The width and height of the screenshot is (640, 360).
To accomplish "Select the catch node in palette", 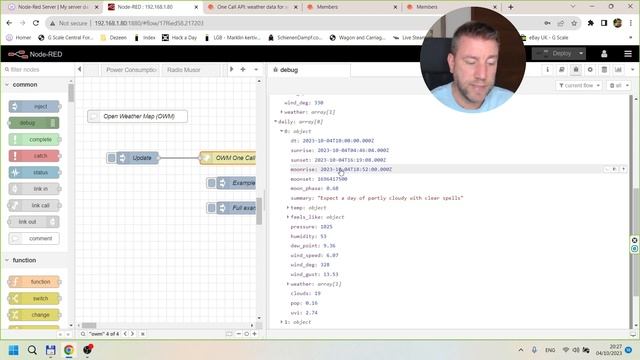I will (x=34, y=156).
